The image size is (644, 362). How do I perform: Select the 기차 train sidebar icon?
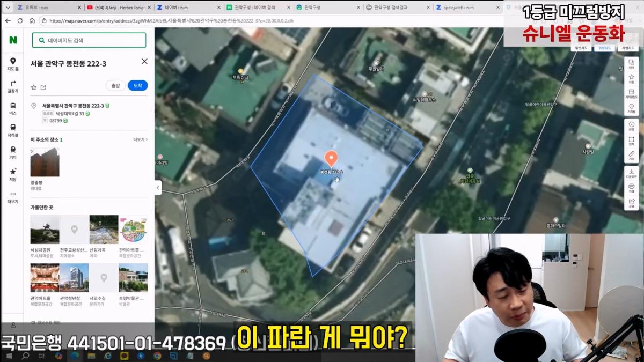(12, 152)
